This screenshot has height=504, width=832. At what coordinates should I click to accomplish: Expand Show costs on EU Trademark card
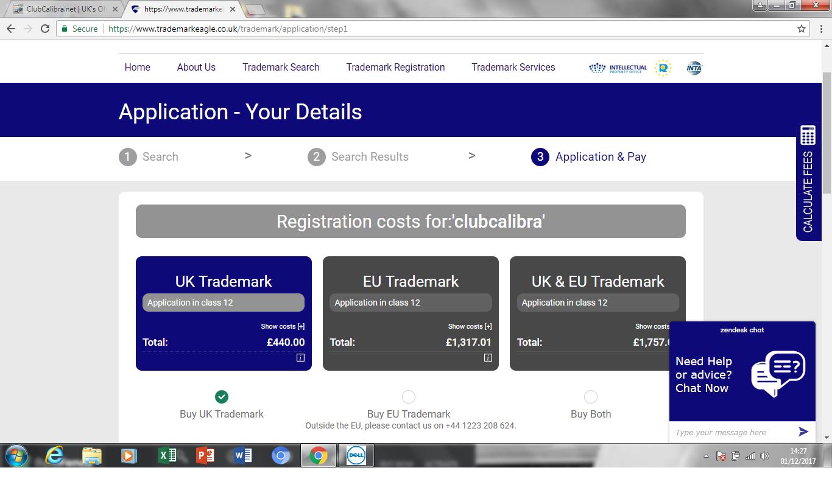click(470, 327)
